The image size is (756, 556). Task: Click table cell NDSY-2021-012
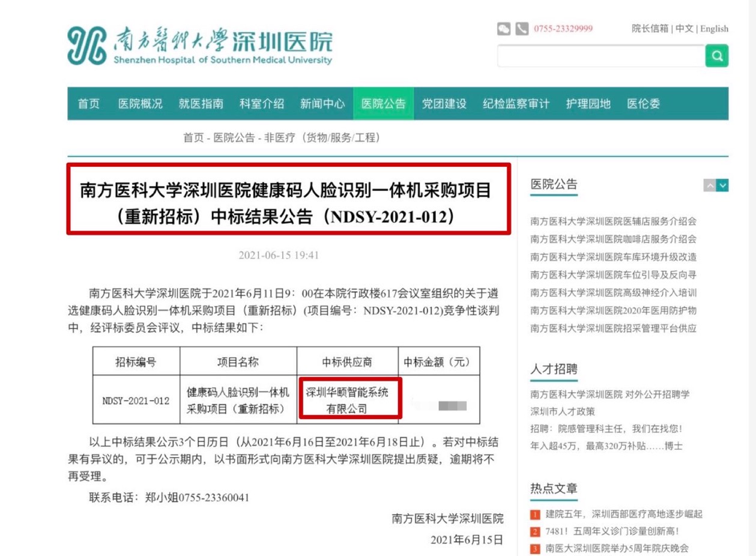point(136,400)
